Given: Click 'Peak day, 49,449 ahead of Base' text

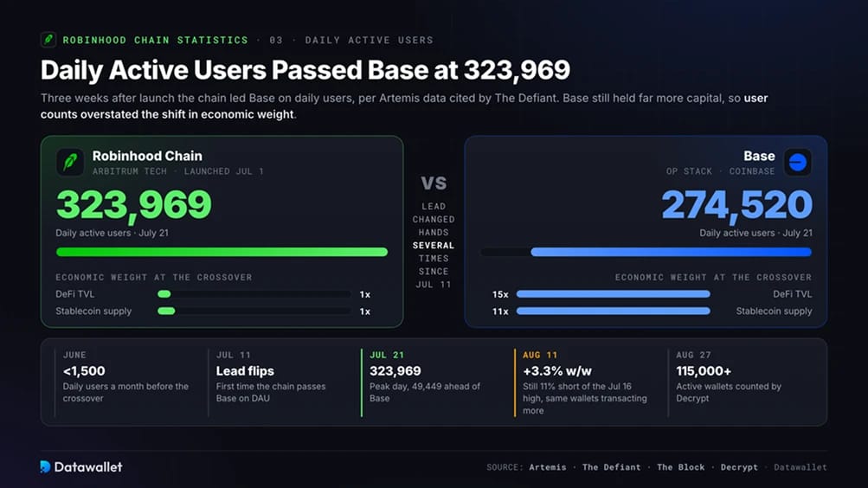Looking at the screenshot, I should (425, 392).
